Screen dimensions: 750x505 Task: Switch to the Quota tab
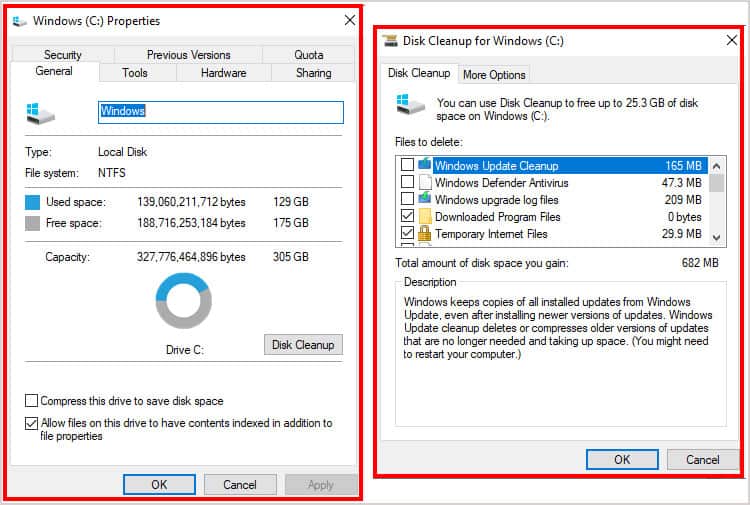(x=309, y=55)
